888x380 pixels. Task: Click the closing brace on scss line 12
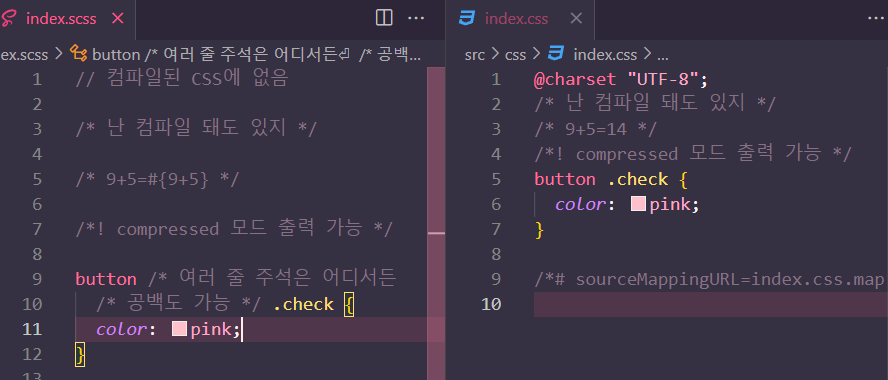coord(80,355)
